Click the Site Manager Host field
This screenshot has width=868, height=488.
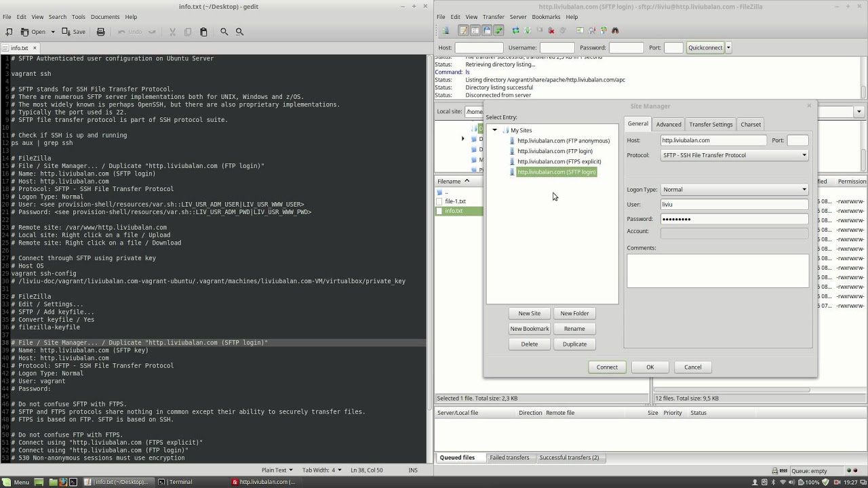pos(713,140)
